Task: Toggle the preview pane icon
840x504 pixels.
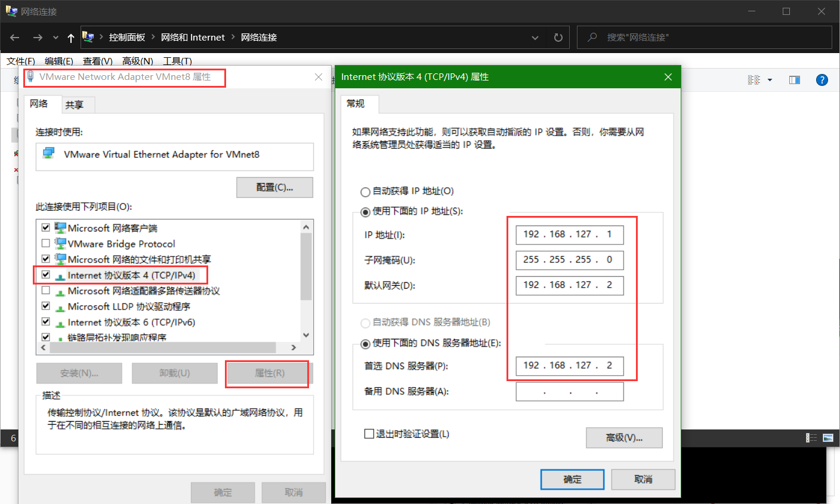Action: [795, 80]
